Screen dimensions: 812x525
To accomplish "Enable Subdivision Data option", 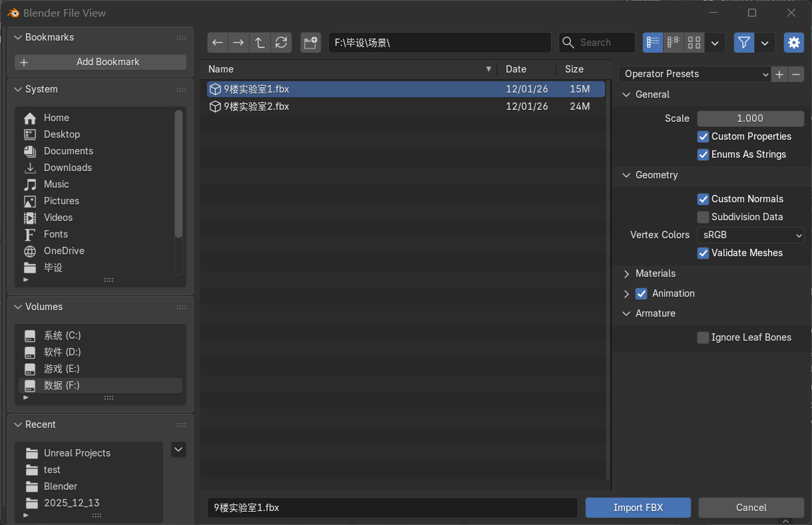I will coord(703,217).
